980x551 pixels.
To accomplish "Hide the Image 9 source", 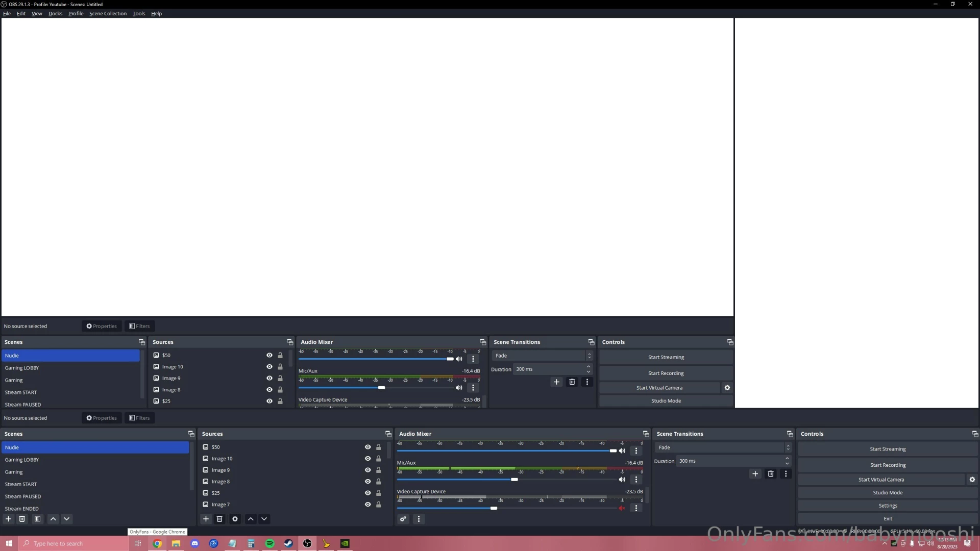I will click(x=367, y=470).
